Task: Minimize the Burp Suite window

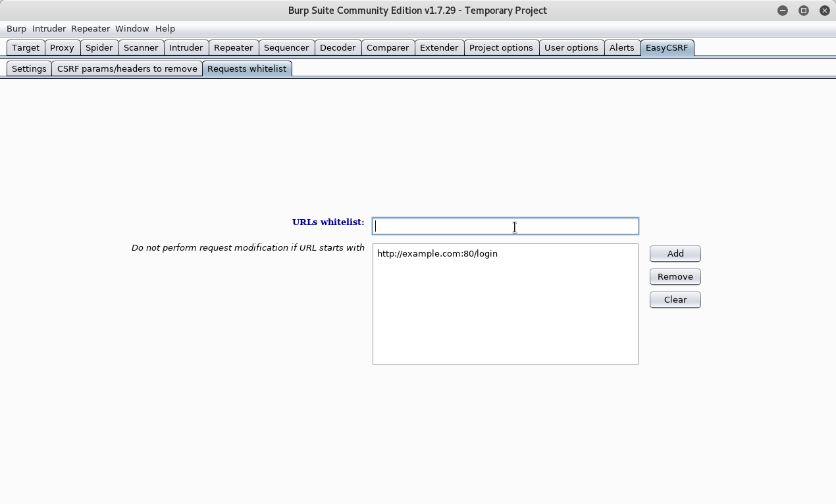Action: point(783,11)
